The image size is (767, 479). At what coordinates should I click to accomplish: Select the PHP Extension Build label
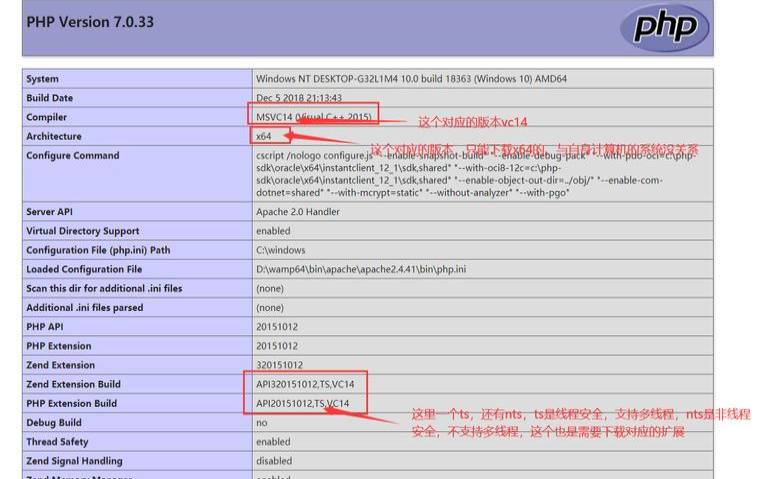[x=71, y=403]
